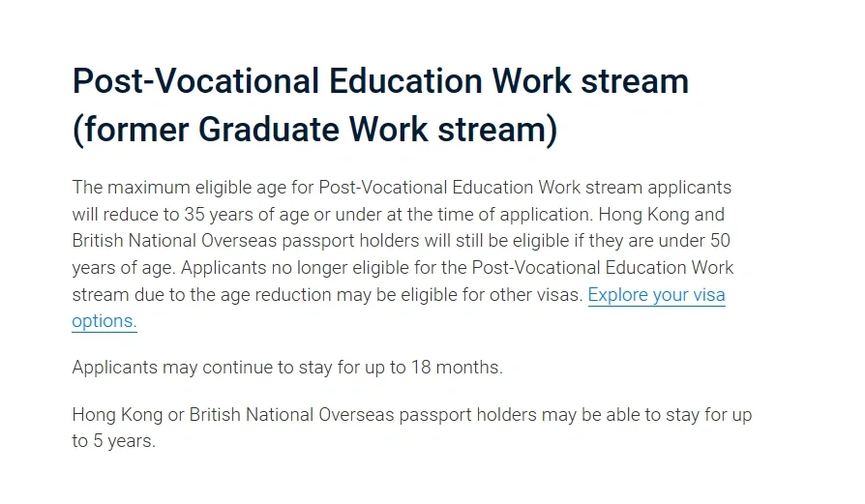Click the number '50' in the paragraph
The image size is (865, 504).
tap(720, 241)
